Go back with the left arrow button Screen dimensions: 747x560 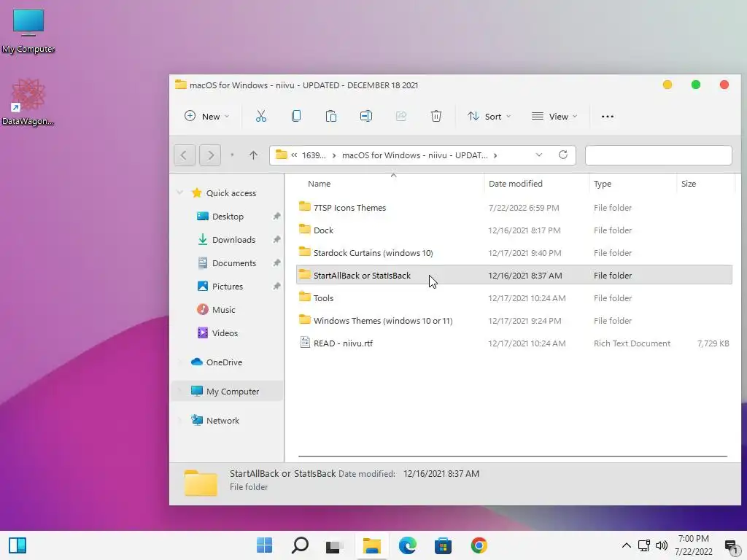[185, 155]
